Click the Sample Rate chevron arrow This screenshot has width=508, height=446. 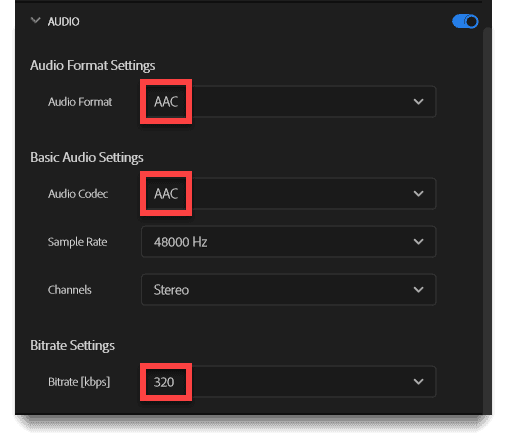[x=418, y=242]
